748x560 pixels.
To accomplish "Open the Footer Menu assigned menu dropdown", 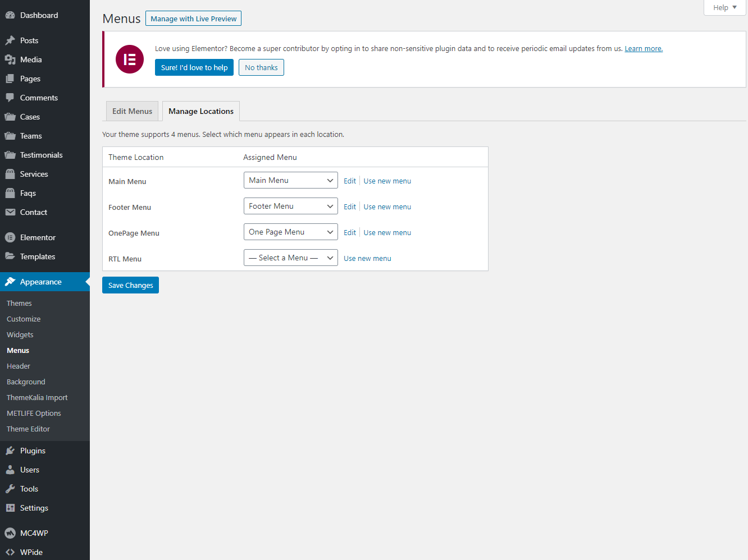I will [x=290, y=206].
